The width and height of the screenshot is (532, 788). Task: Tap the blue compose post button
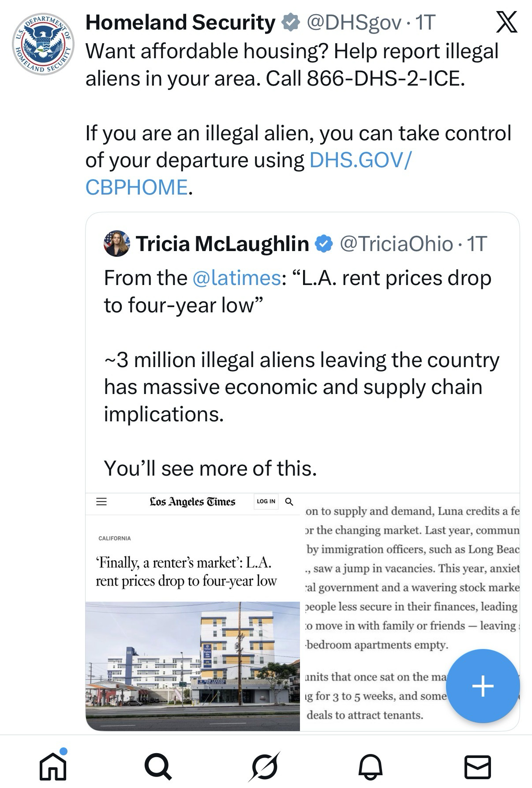tap(483, 686)
